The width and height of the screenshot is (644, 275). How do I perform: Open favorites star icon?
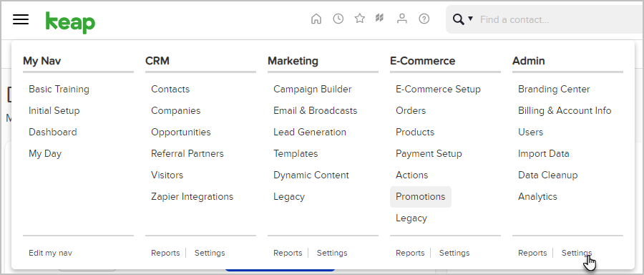click(360, 19)
